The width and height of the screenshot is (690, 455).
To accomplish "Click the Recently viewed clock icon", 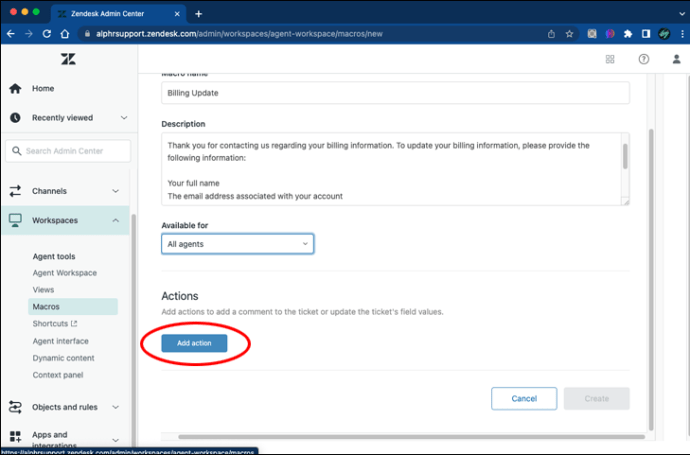I will [15, 117].
